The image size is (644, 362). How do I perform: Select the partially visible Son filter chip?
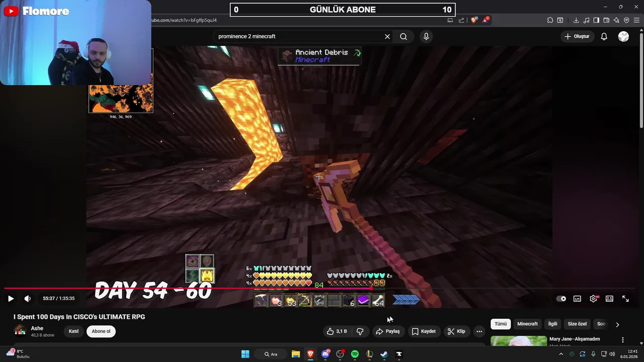point(601,324)
